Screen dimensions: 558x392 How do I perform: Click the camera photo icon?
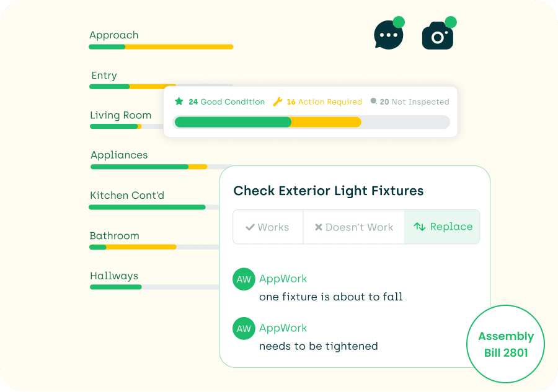pos(437,35)
